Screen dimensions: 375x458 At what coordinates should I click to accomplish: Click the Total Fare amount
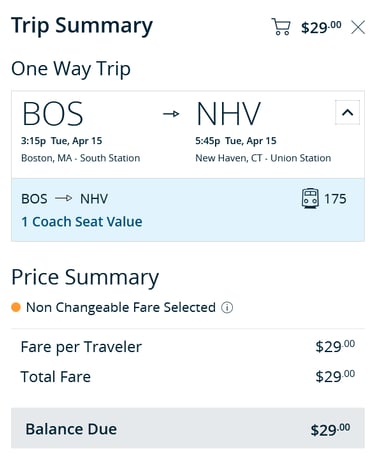pyautogui.click(x=335, y=377)
